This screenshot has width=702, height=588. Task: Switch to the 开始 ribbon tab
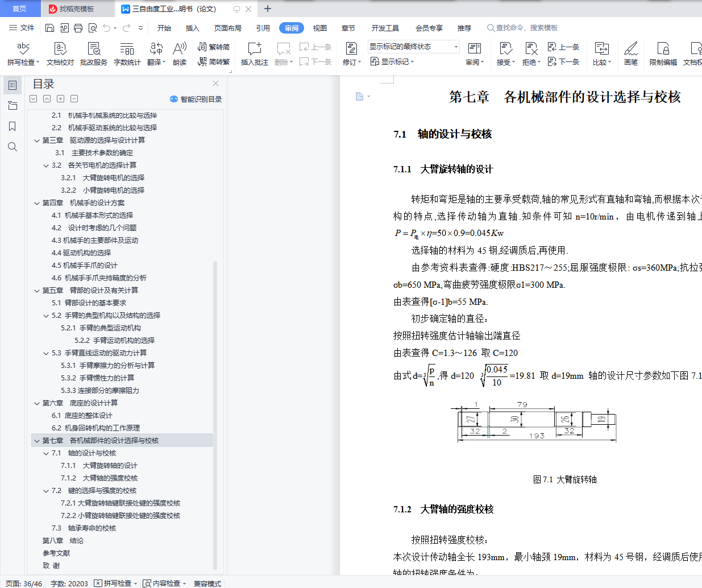(x=164, y=28)
